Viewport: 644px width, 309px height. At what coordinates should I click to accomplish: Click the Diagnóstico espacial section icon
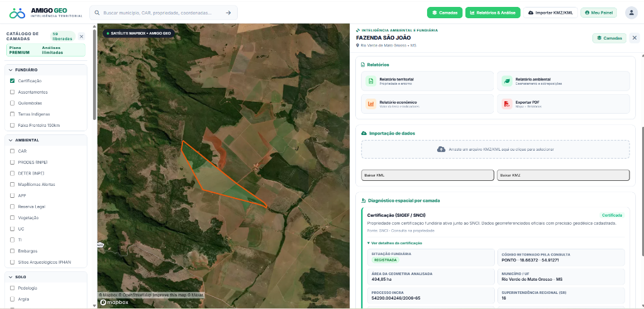[x=363, y=201]
